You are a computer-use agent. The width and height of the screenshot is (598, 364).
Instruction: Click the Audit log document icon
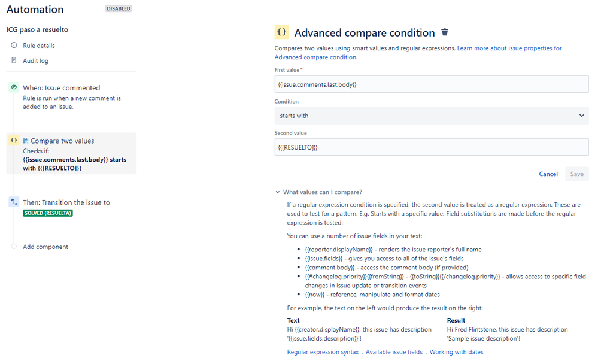14,60
